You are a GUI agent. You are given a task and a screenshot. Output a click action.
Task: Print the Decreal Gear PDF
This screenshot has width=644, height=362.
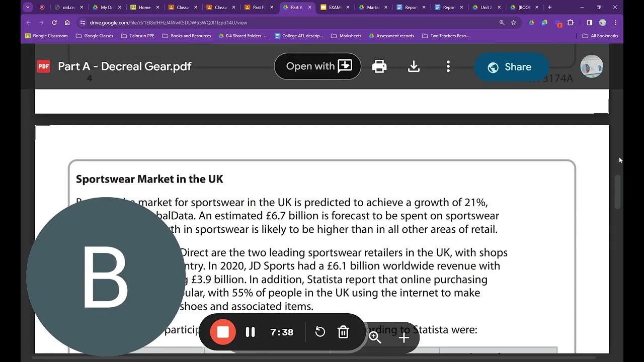click(379, 66)
